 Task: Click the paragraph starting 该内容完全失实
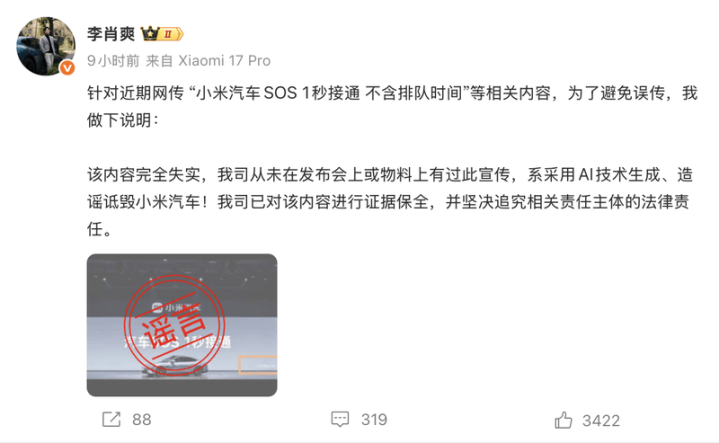pyautogui.click(x=390, y=202)
